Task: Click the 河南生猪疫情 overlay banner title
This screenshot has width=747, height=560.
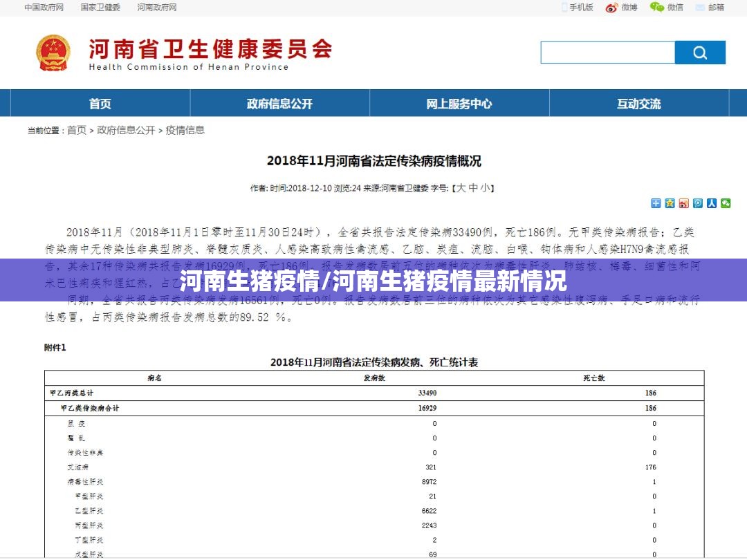Action: click(x=373, y=281)
